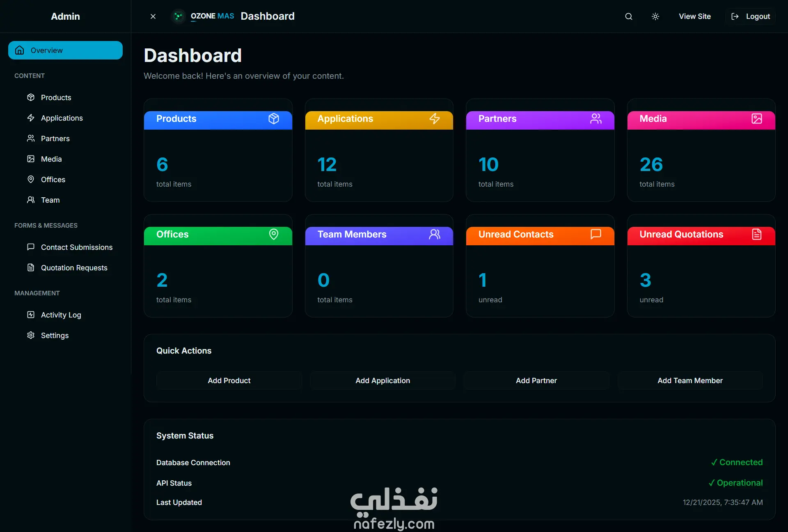Image resolution: width=788 pixels, height=532 pixels.
Task: Click the Unread Contacts message icon
Action: (x=596, y=234)
